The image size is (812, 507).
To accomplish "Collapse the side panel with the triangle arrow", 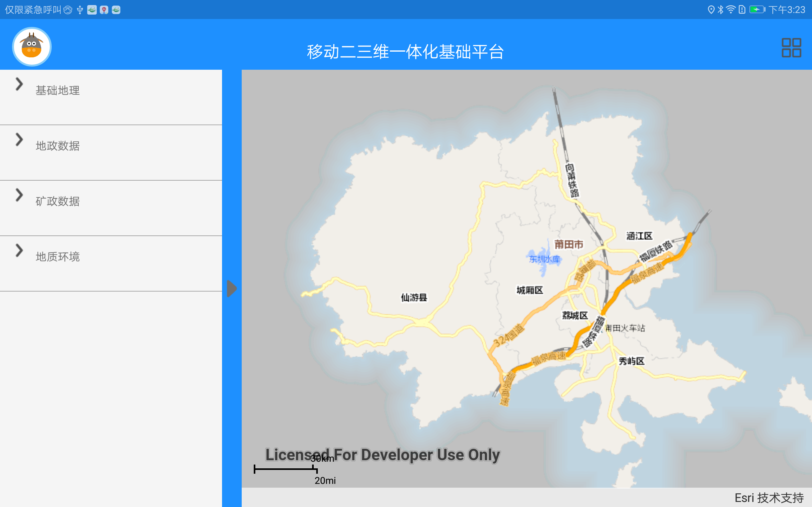I will (x=232, y=288).
